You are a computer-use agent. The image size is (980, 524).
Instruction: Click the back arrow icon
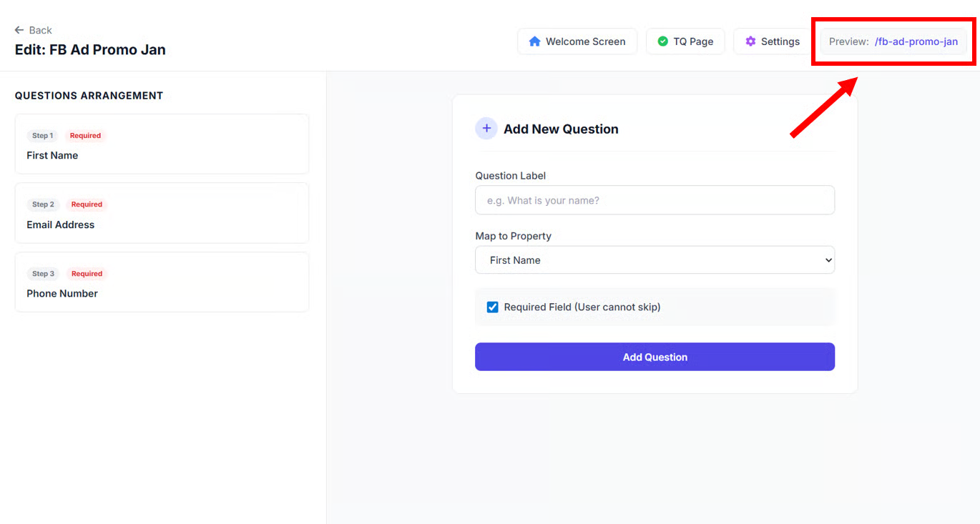(x=19, y=30)
